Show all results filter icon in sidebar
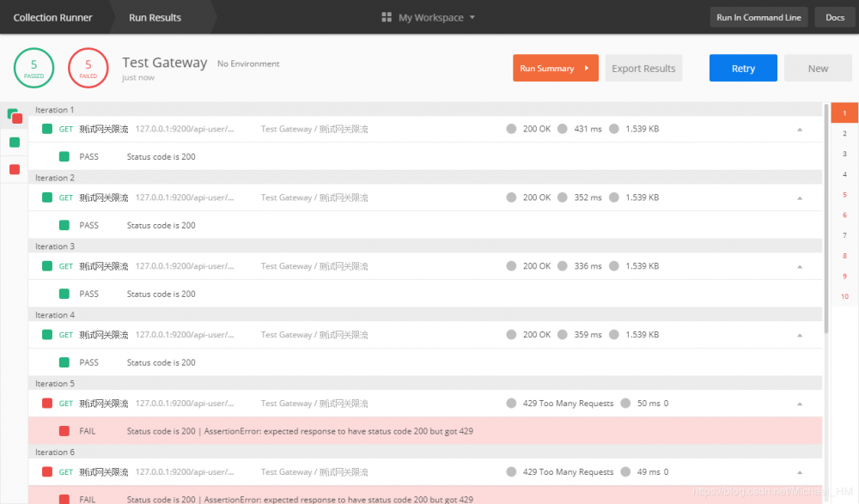This screenshot has width=859, height=504. [15, 116]
